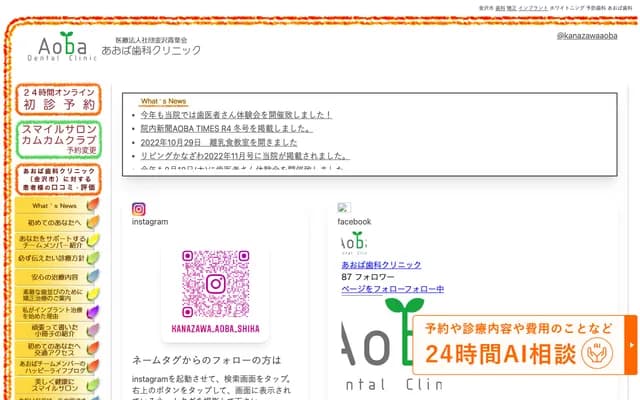Click the red leaf icon beside ハッピーライフブログ

(x=93, y=366)
